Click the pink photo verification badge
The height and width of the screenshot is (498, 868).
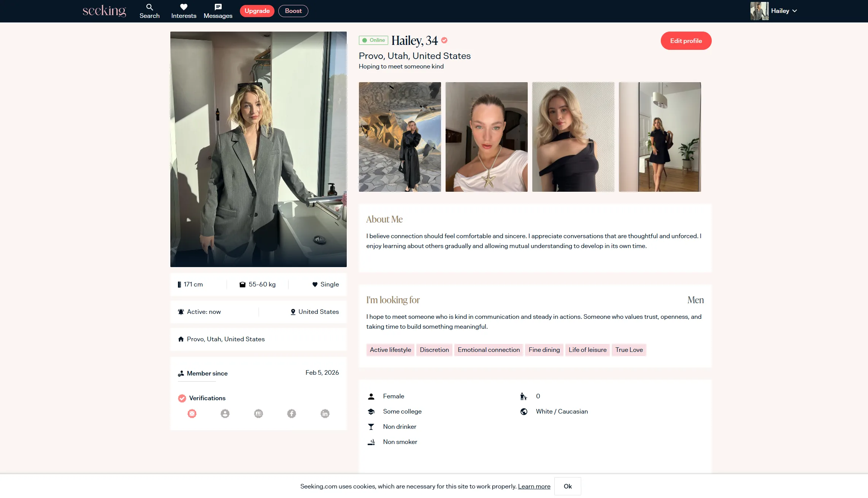pyautogui.click(x=192, y=414)
